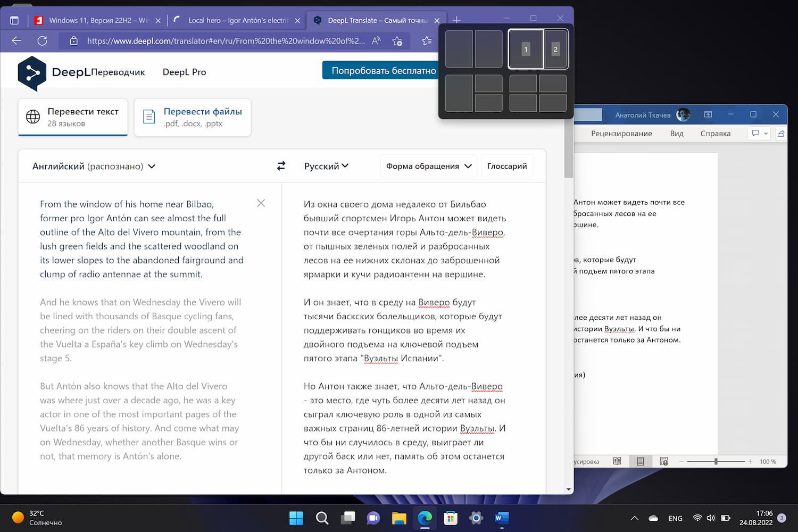This screenshot has width=798, height=532.
Task: Follow the DeepL Pro link
Action: click(x=184, y=72)
